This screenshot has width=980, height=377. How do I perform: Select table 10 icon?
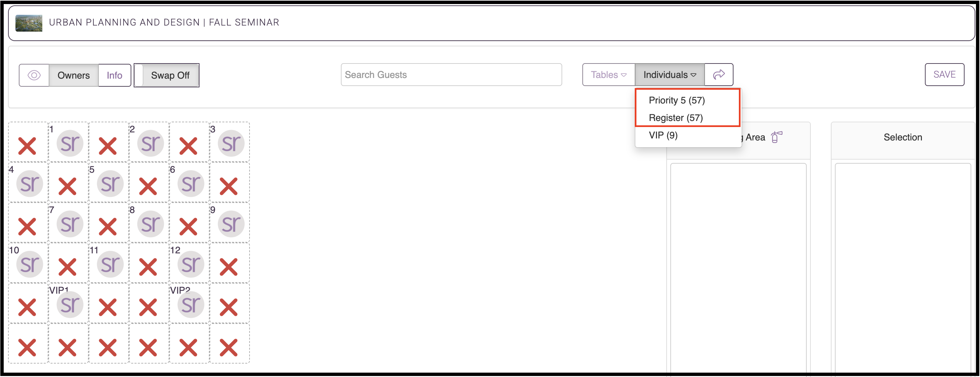(30, 265)
